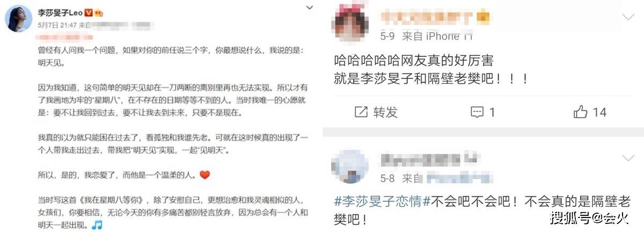Like the first comment with thumbs-up

[581, 112]
